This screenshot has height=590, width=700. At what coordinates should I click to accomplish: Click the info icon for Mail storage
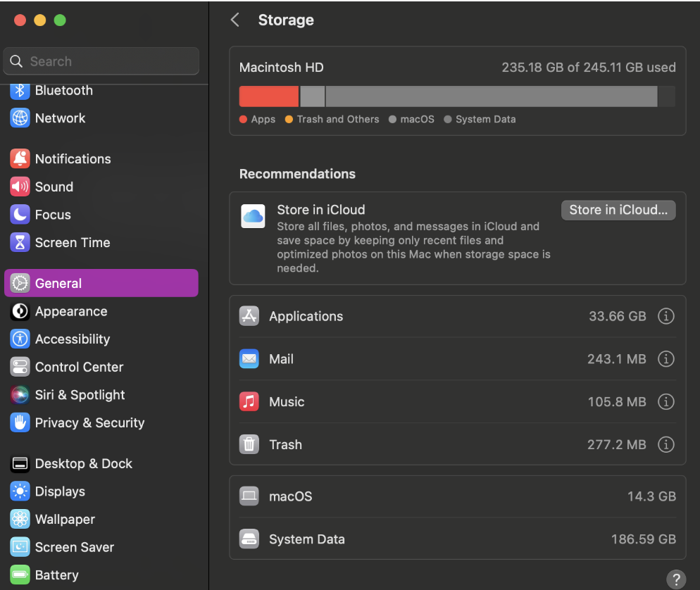(665, 359)
